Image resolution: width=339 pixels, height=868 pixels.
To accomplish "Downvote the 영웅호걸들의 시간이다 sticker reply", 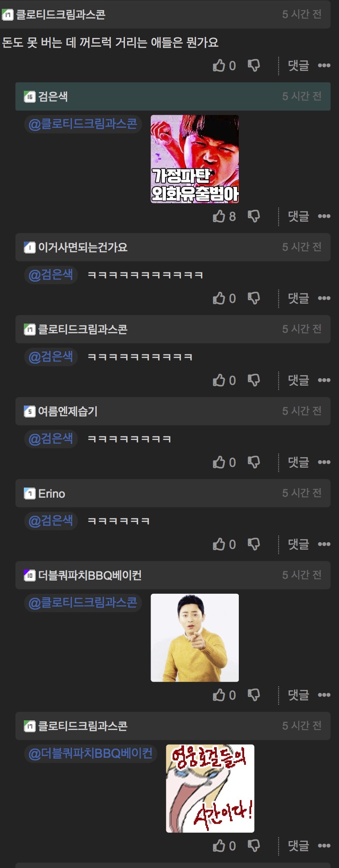I will tap(254, 846).
